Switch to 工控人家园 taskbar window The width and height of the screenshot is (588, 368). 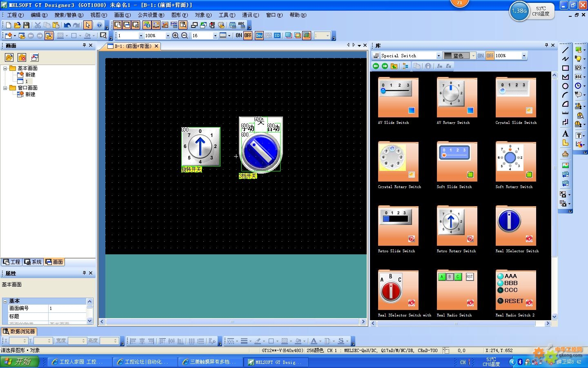pyautogui.click(x=80, y=362)
